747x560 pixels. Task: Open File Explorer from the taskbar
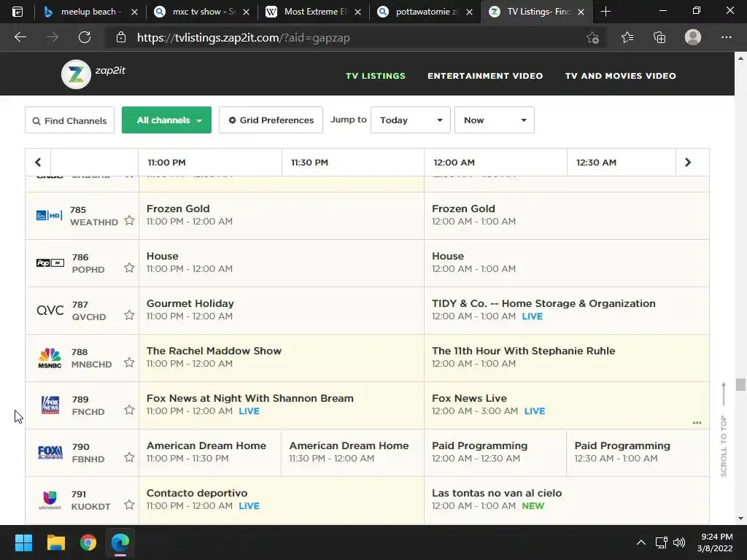tap(55, 542)
